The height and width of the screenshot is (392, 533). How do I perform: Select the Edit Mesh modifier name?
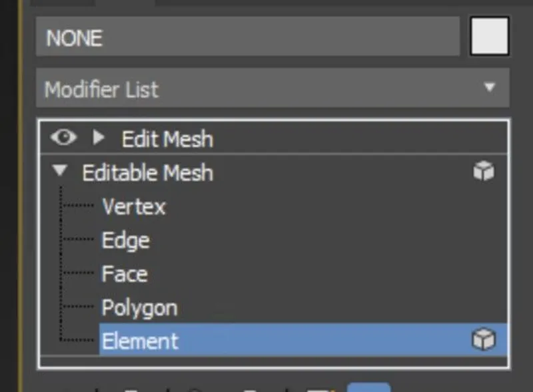click(x=167, y=138)
